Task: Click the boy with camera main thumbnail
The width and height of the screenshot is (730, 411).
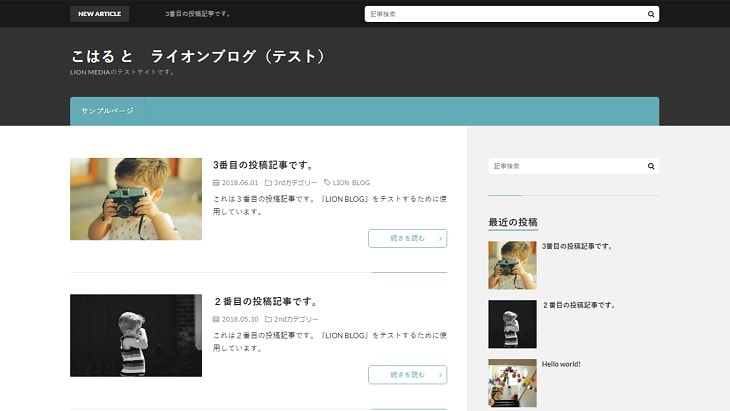Action: (136, 199)
